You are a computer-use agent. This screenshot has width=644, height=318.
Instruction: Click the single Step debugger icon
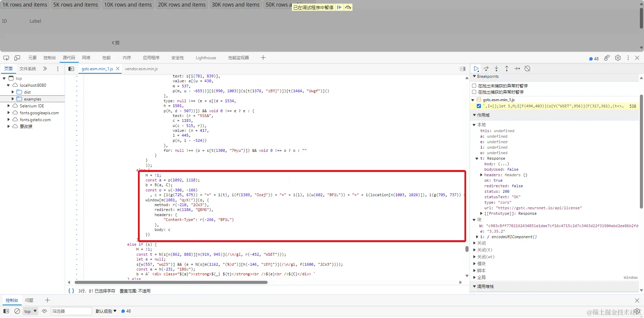point(517,68)
